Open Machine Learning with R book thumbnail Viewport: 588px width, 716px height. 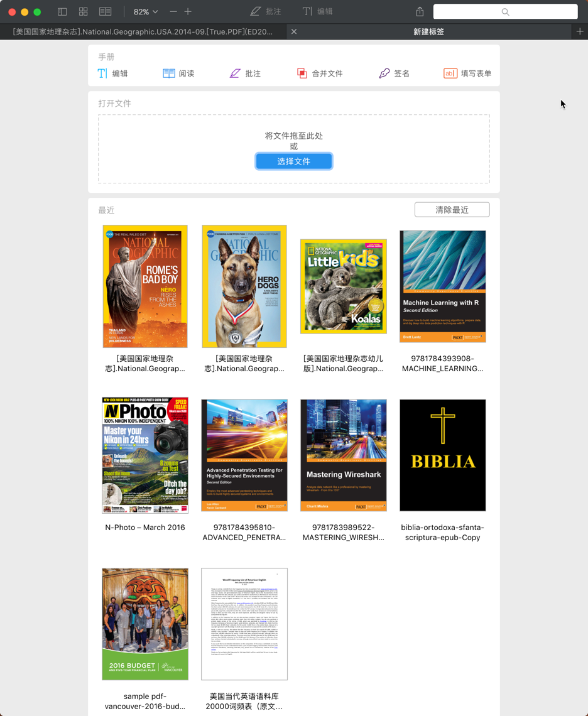[443, 286]
